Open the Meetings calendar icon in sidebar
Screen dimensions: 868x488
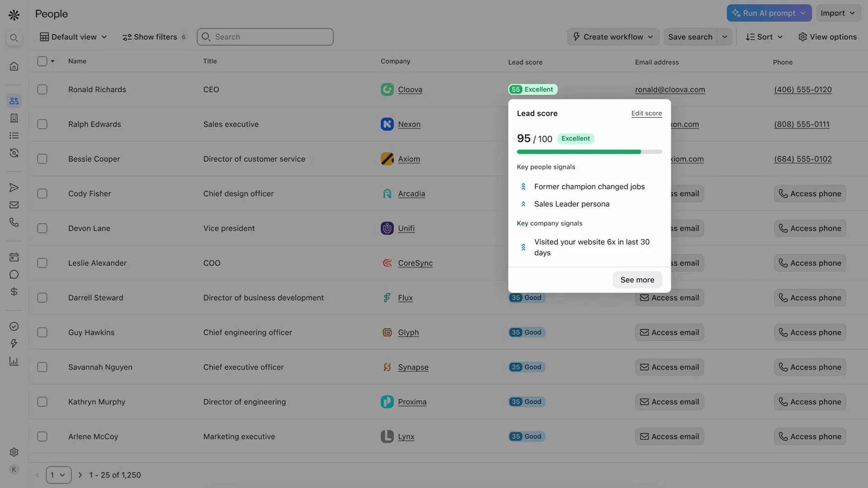(x=14, y=257)
